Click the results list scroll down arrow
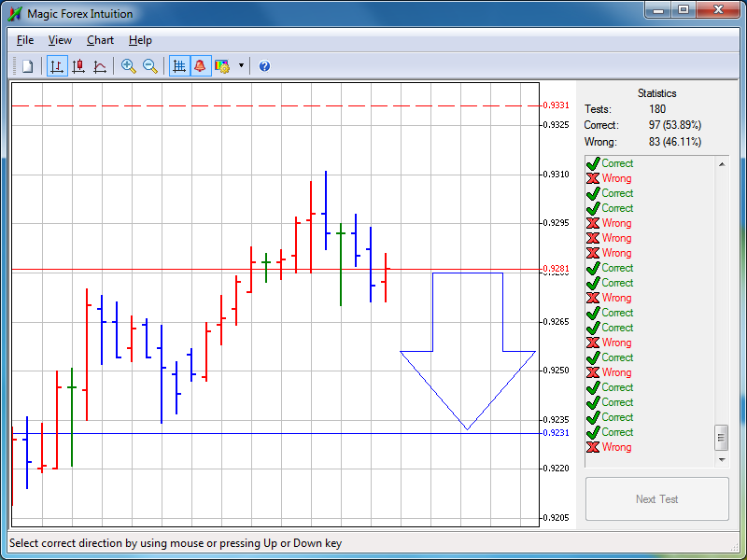The width and height of the screenshot is (747, 560). (x=722, y=459)
